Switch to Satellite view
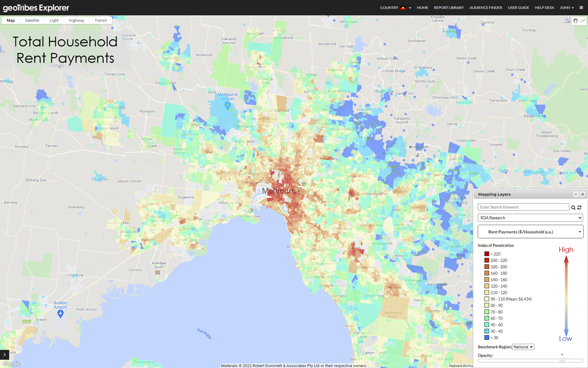The width and height of the screenshot is (588, 368). [32, 20]
